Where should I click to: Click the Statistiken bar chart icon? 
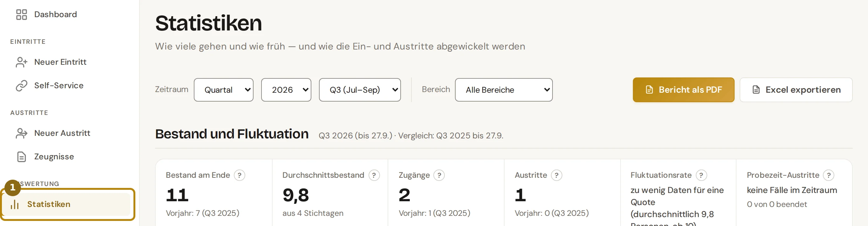(x=15, y=204)
